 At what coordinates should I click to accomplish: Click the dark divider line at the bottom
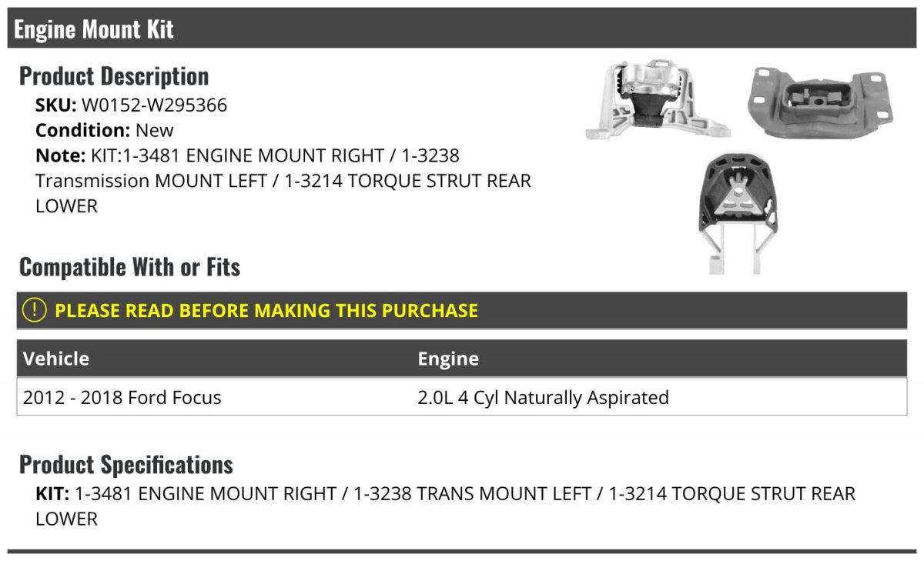click(x=462, y=551)
